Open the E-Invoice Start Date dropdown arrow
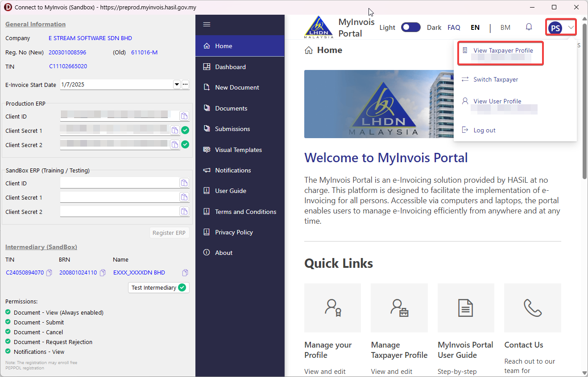Image resolution: width=588 pixels, height=377 pixels. pos(176,84)
